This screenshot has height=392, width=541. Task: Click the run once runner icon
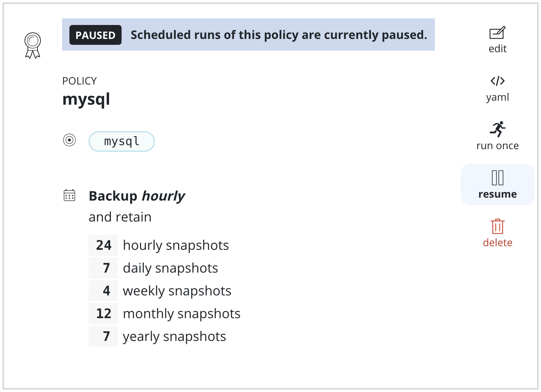(x=497, y=129)
